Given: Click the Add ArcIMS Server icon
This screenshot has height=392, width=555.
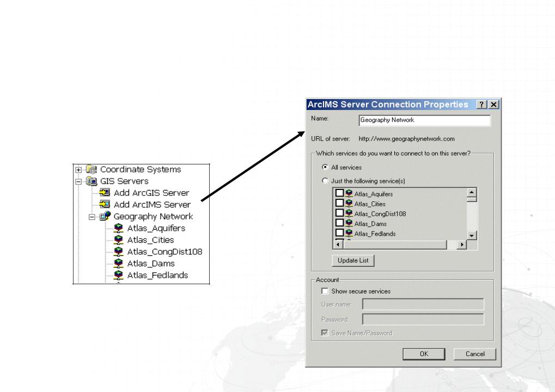Looking at the screenshot, I should point(105,204).
